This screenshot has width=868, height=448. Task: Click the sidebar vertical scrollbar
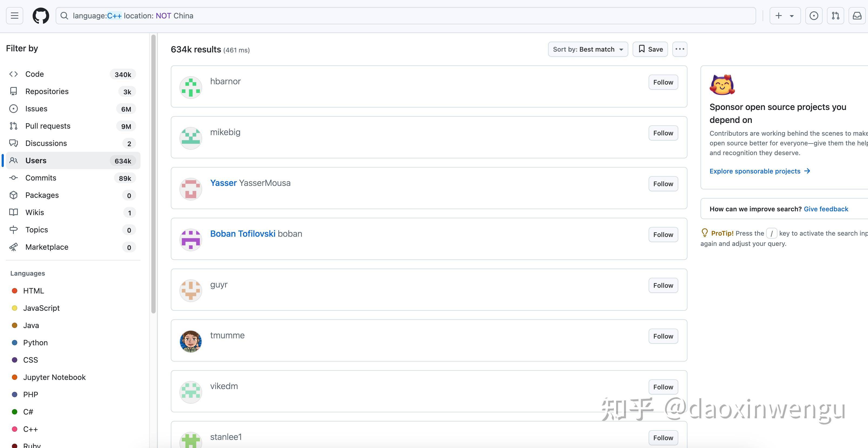coord(154,174)
